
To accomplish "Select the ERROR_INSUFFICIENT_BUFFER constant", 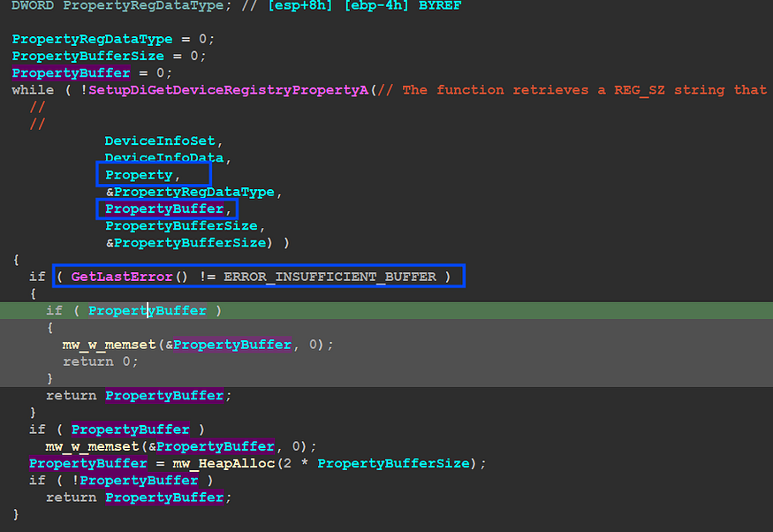I will pos(330,277).
